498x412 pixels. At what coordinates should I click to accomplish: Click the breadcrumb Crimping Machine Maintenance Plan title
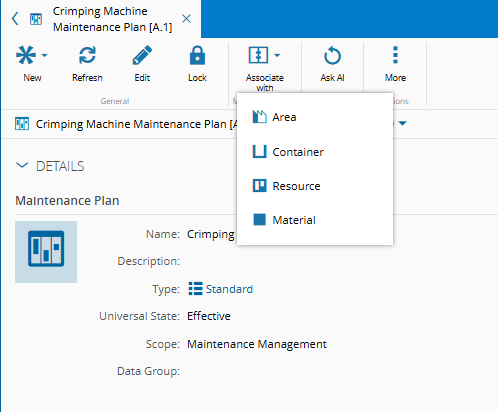click(x=137, y=124)
